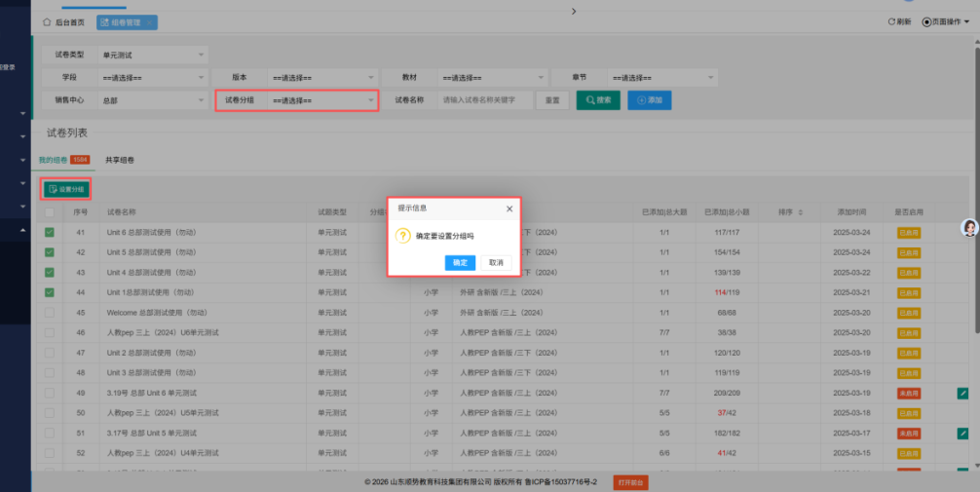Screen dimensions: 980x492
Task: Click the 试卷名称 keyword input field
Action: pos(485,100)
